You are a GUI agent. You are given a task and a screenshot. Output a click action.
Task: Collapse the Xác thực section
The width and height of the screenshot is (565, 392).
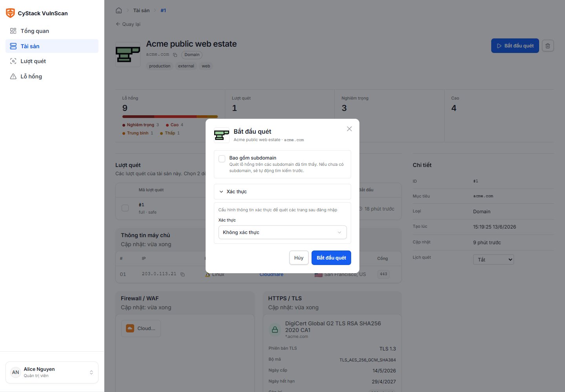pos(282,192)
